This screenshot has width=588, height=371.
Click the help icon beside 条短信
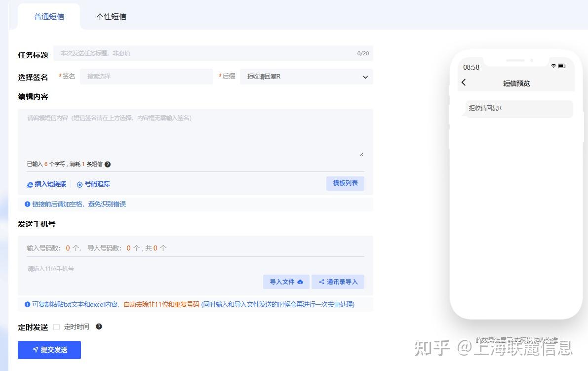click(108, 165)
